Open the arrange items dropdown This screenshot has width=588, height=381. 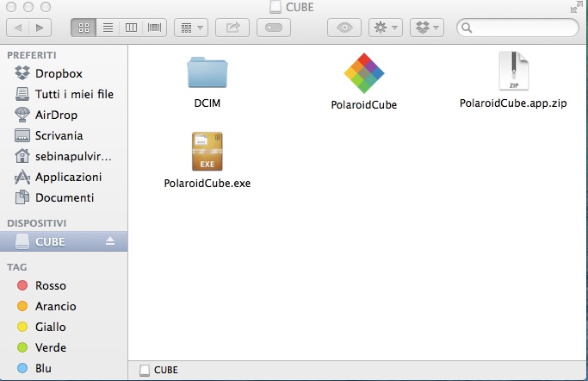point(190,28)
